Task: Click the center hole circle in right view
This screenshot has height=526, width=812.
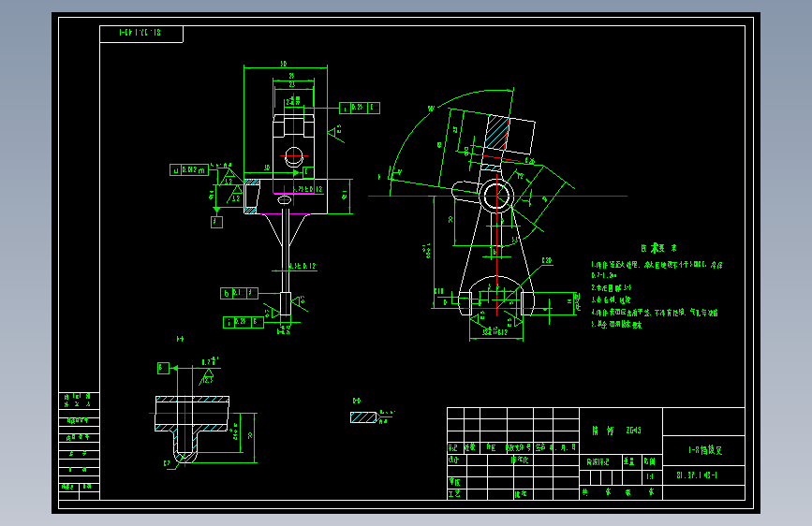Action: coord(496,197)
